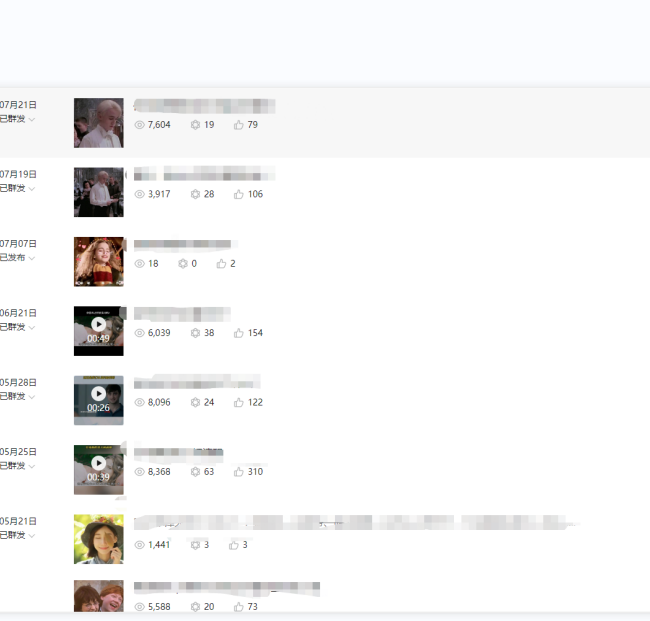
Task: Click the thumbs-up icon next to 79
Action: coord(238,125)
